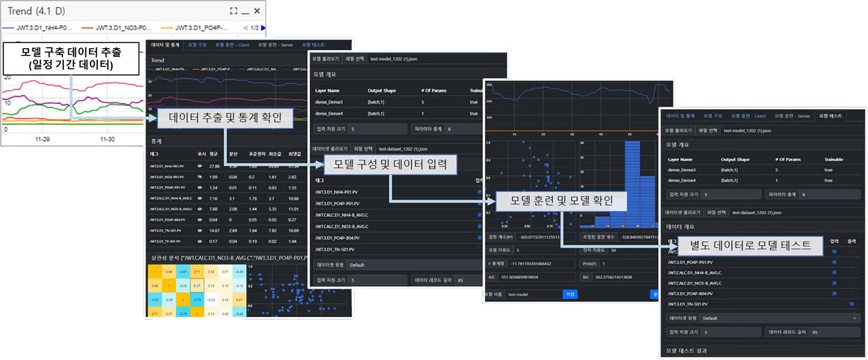Toggle eye icon for JWT.3.D1_PO4P-B04.PV statistics row
868x360 pixels.
click(200, 220)
